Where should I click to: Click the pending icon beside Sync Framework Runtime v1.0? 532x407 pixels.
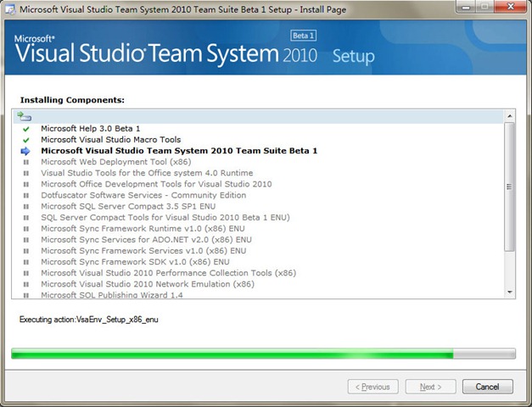[x=25, y=229]
